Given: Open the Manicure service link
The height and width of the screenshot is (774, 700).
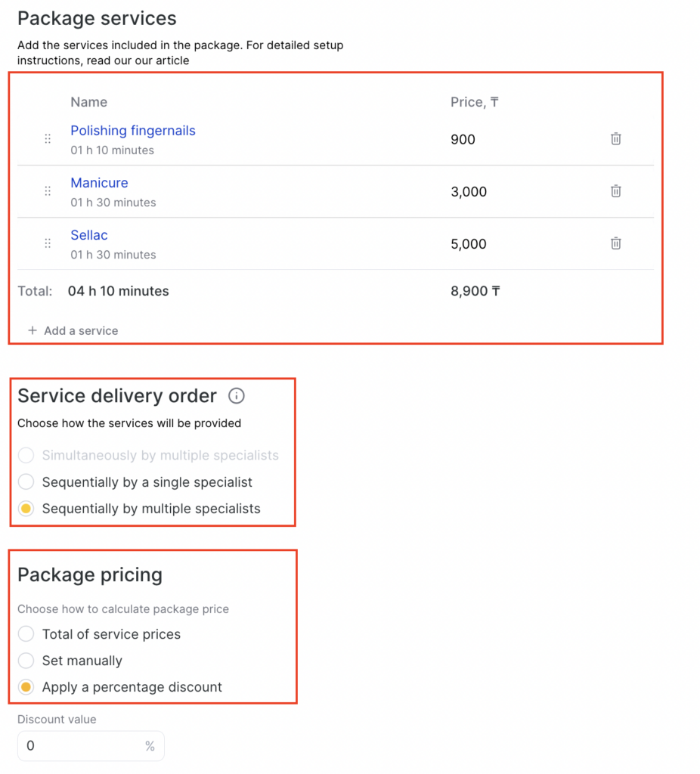Looking at the screenshot, I should 99,183.
